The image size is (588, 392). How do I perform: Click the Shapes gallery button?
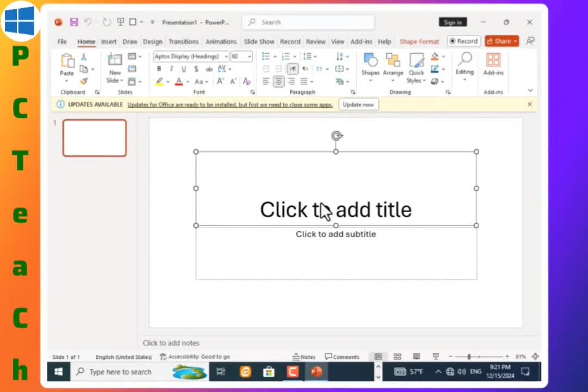371,68
